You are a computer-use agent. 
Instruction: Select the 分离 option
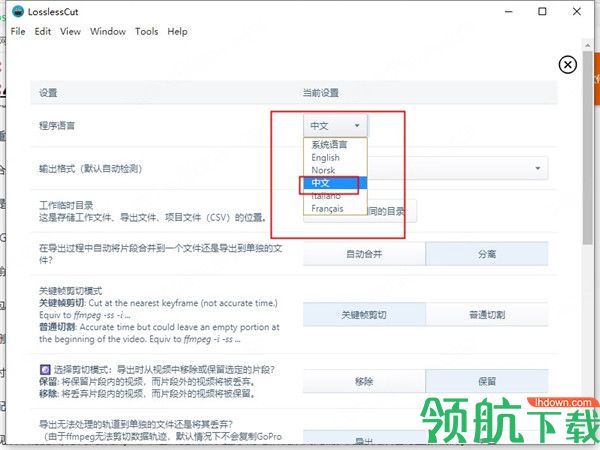tap(487, 254)
